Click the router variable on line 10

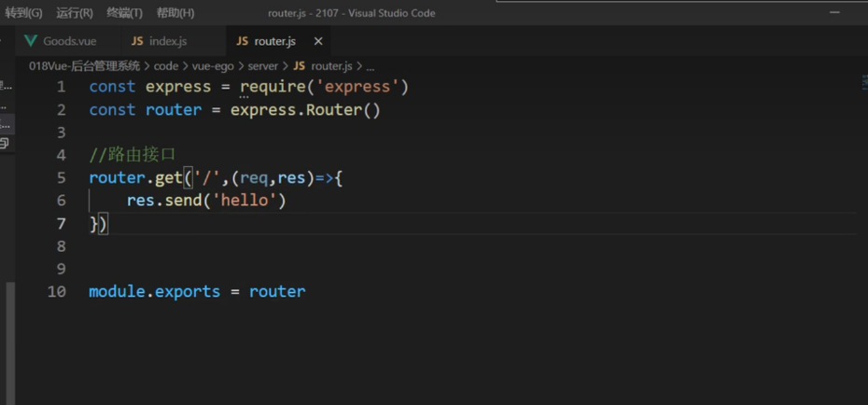[x=277, y=291]
